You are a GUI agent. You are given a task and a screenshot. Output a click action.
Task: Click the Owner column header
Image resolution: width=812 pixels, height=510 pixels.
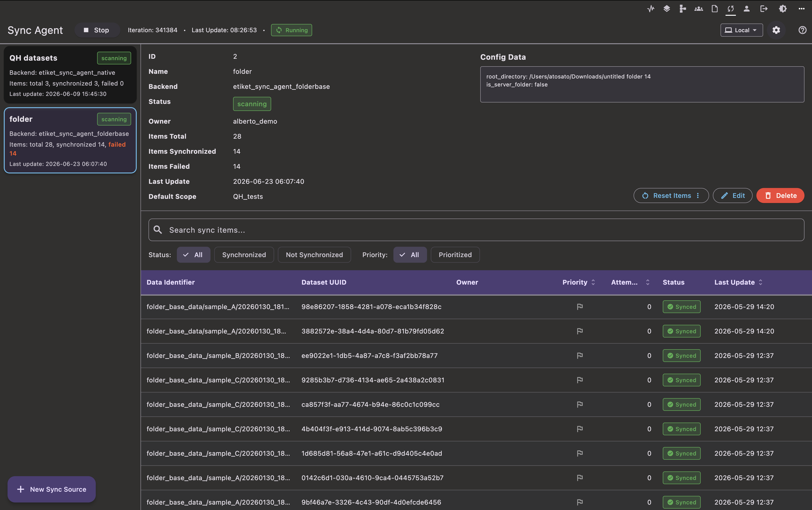coord(467,282)
